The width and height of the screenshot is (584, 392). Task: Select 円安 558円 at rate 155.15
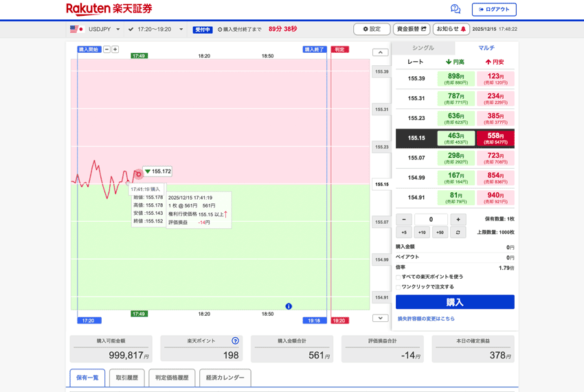[x=495, y=138]
